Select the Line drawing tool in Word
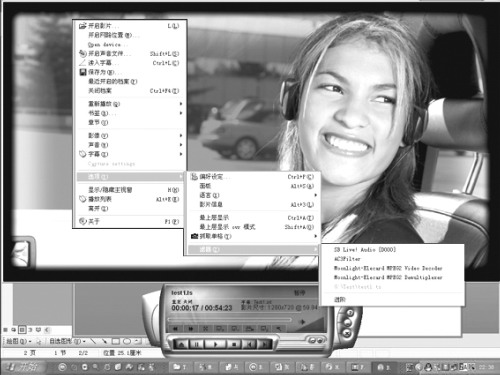Viewport: 500px width, 375px height. (x=93, y=341)
